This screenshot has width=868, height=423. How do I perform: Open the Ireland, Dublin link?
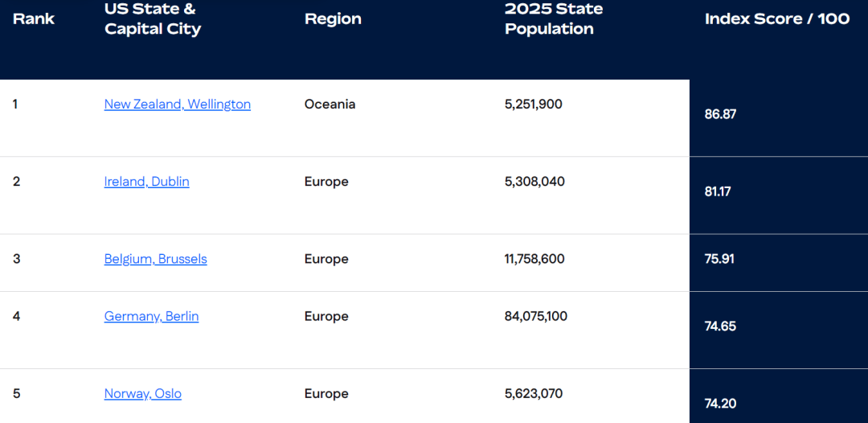[x=147, y=182]
